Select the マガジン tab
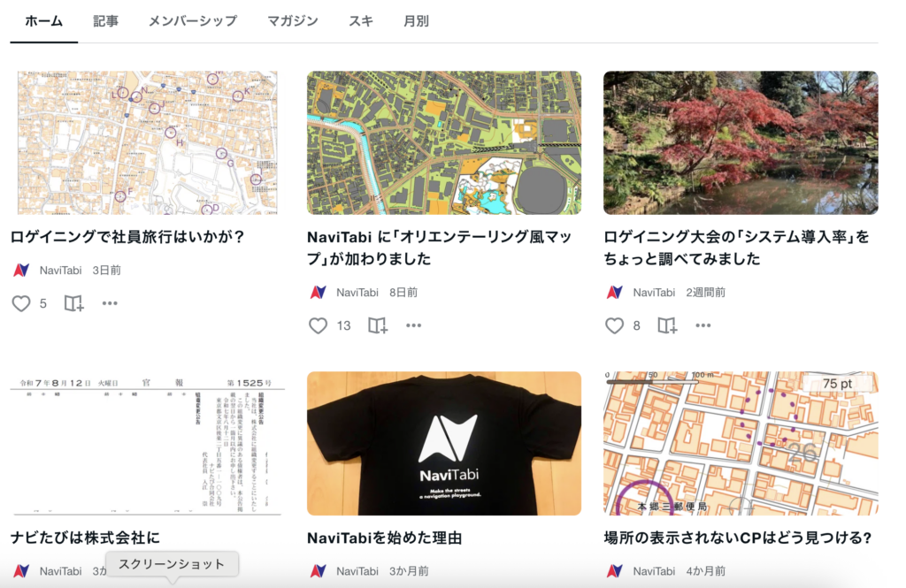906x588 pixels. point(292,21)
